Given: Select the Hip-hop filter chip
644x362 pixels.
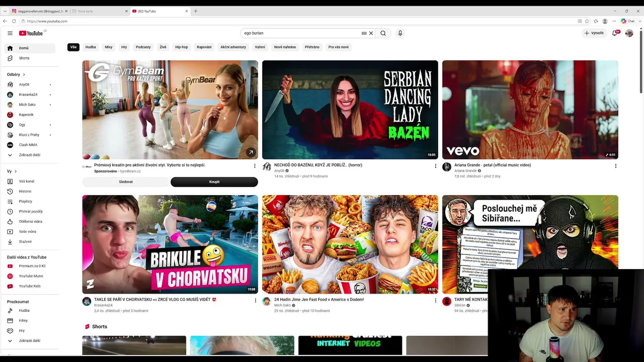Looking at the screenshot, I should click(x=182, y=47).
